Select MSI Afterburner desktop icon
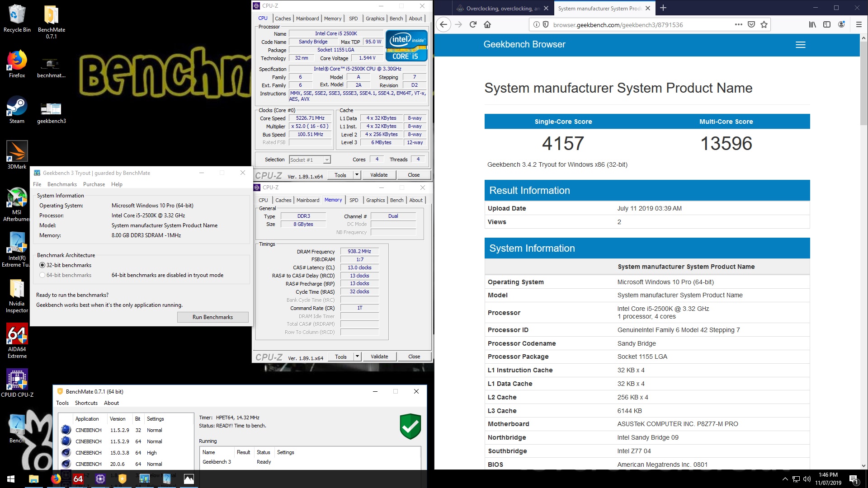This screenshot has height=488, width=868. tap(17, 204)
